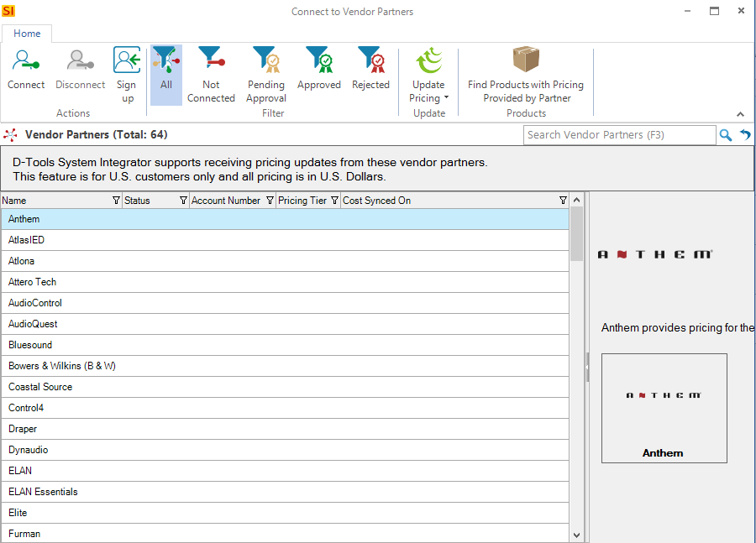Click the blue undo arrow to reset search

745,135
